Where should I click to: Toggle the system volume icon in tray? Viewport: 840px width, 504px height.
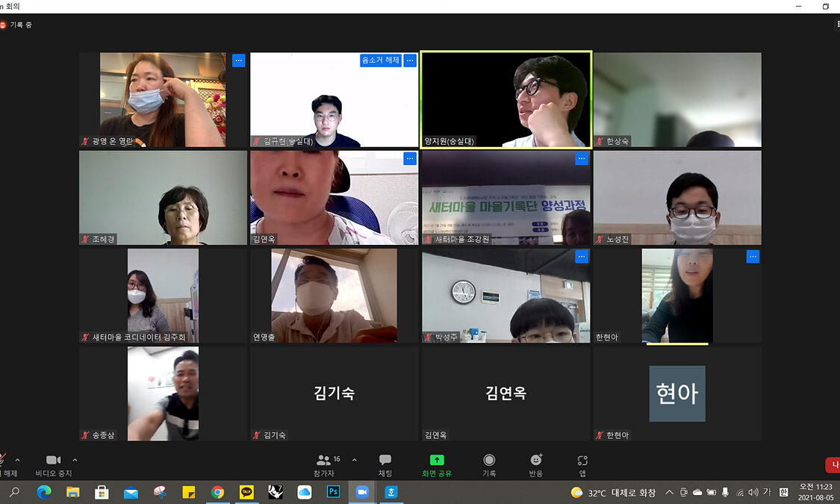tap(753, 492)
